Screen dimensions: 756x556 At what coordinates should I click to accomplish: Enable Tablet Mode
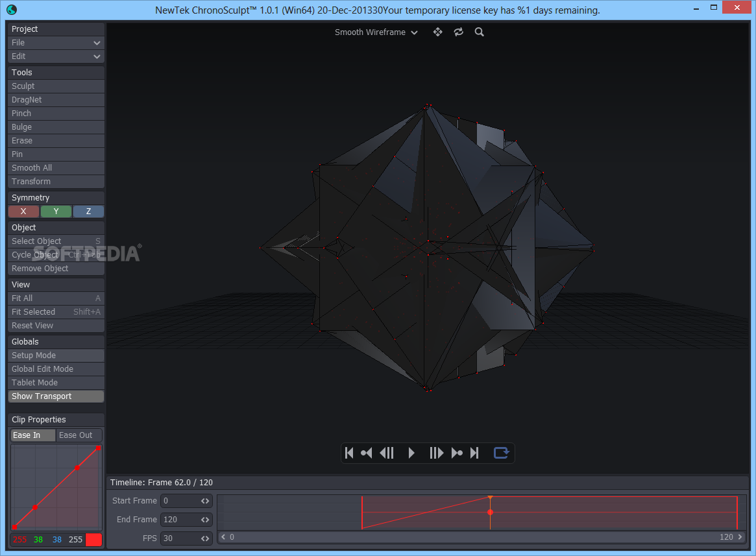(56, 382)
